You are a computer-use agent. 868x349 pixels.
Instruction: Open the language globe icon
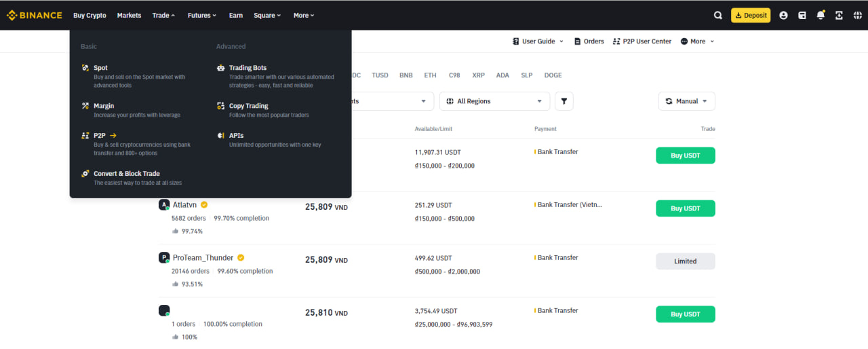[857, 15]
